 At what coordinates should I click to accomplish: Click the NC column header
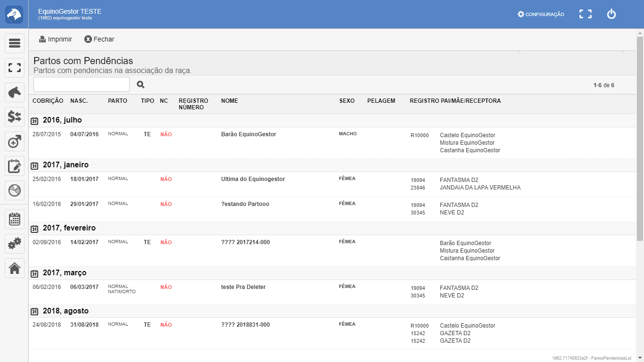164,101
